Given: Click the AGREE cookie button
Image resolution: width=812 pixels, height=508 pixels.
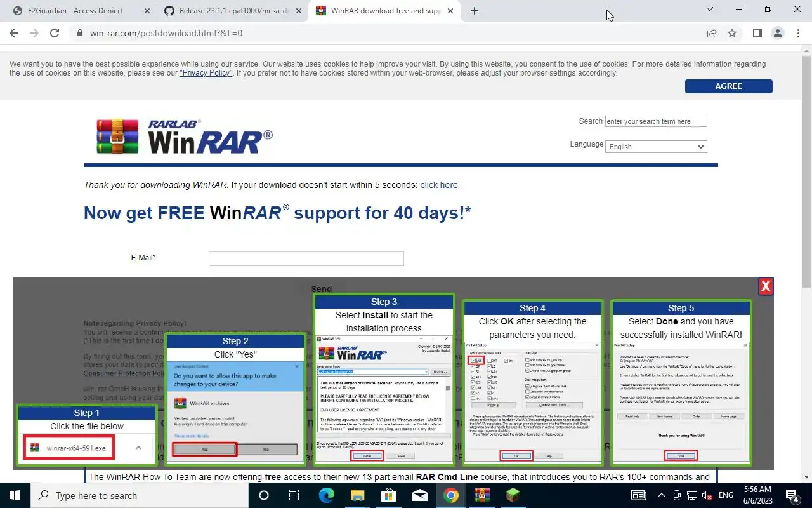Looking at the screenshot, I should pyautogui.click(x=728, y=86).
